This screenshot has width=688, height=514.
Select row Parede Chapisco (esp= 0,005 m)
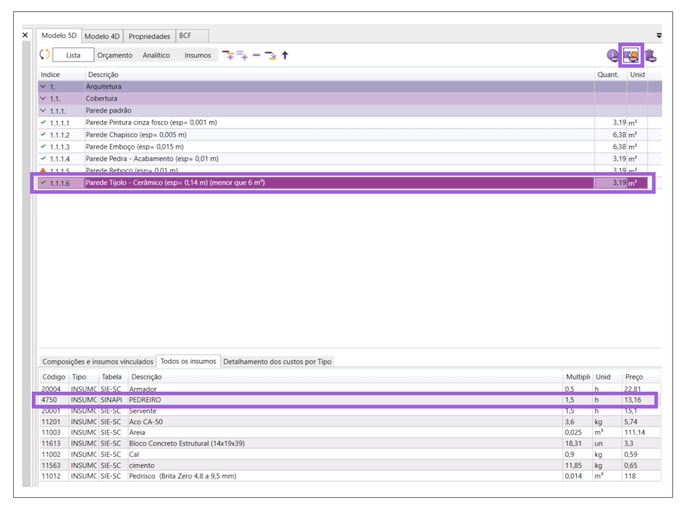(x=350, y=135)
